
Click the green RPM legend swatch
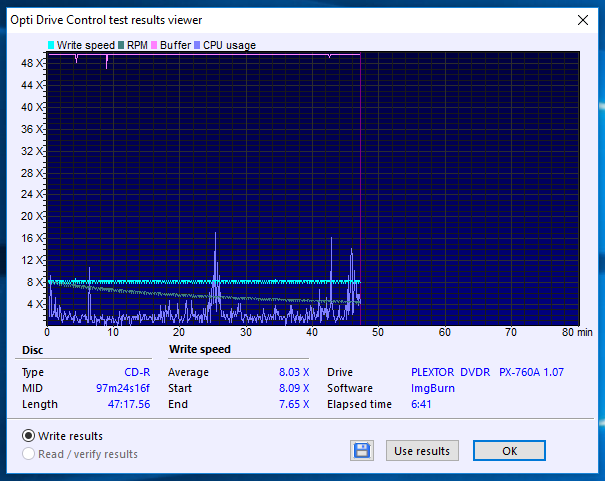(121, 45)
